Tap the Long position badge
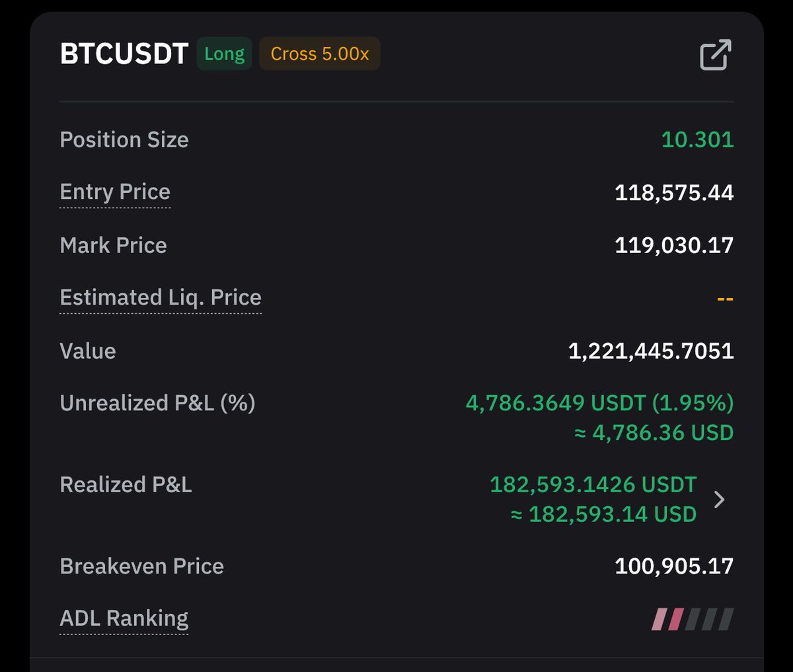Image resolution: width=793 pixels, height=672 pixels. click(x=225, y=54)
